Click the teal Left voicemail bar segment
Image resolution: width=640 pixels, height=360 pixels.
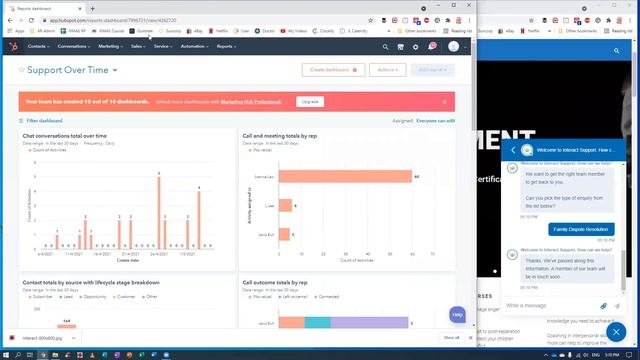point(318,322)
